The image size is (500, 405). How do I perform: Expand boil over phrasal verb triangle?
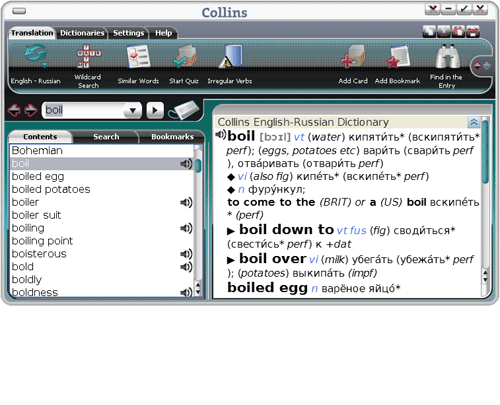(x=231, y=260)
